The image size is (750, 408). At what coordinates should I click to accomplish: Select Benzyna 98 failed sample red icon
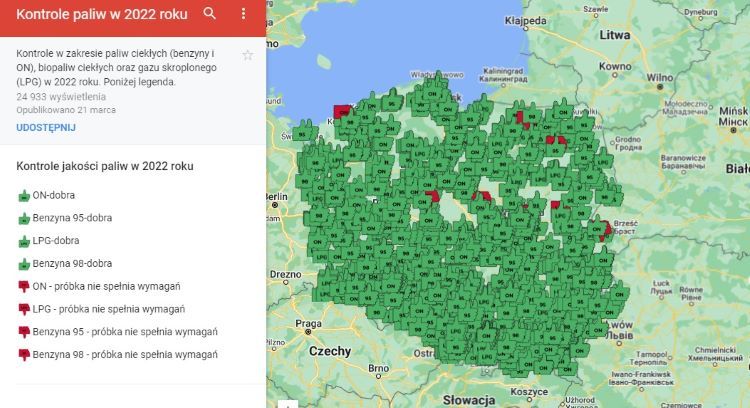click(24, 355)
